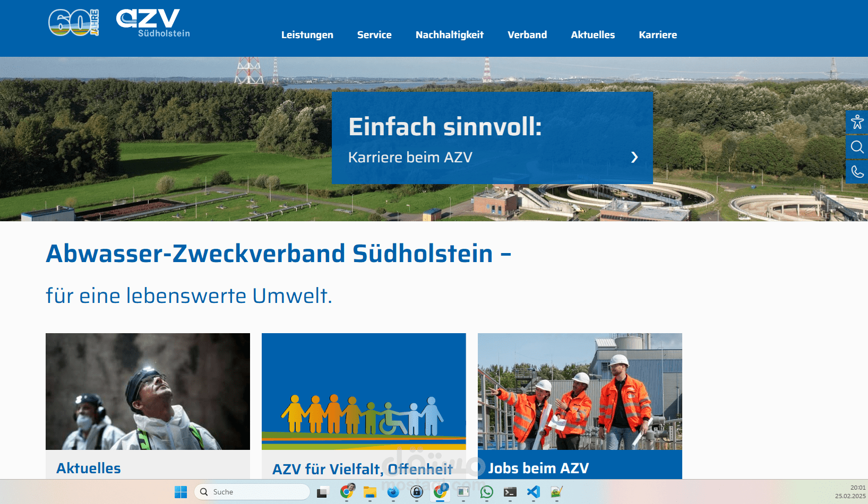The width and height of the screenshot is (868, 504).
Task: Click the text 'für eine lebenswerte Umwelt.'
Action: click(189, 296)
